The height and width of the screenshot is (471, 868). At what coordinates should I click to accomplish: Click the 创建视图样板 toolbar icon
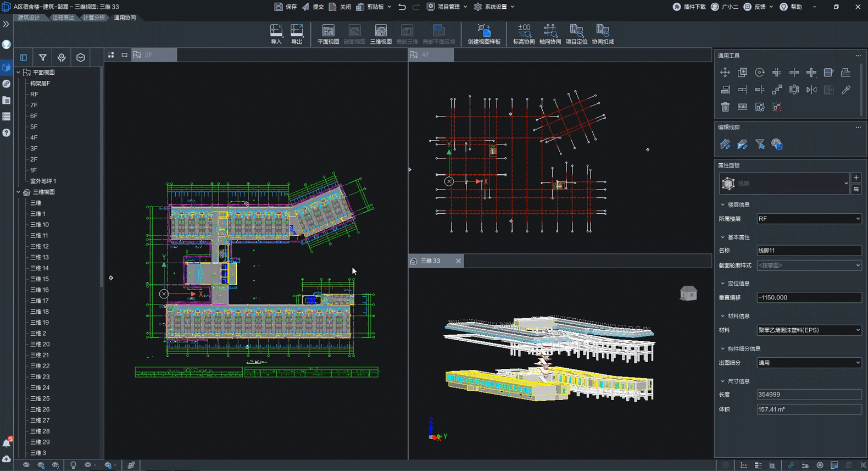(484, 34)
